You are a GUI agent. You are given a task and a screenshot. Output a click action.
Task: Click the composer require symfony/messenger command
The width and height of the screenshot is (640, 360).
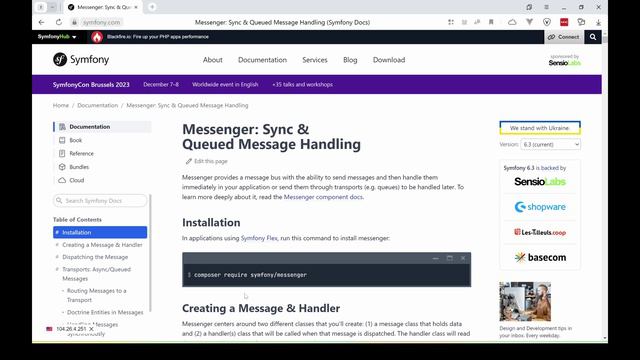click(x=250, y=275)
